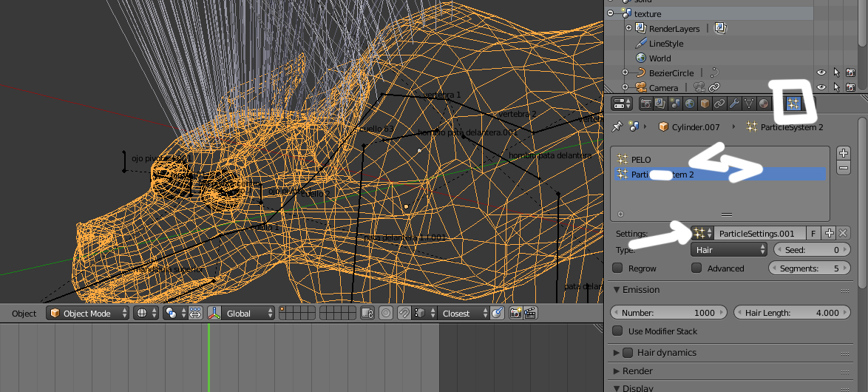868x392 pixels.
Task: Unlink ParticleSettings.001 with the X icon
Action: pyautogui.click(x=843, y=234)
